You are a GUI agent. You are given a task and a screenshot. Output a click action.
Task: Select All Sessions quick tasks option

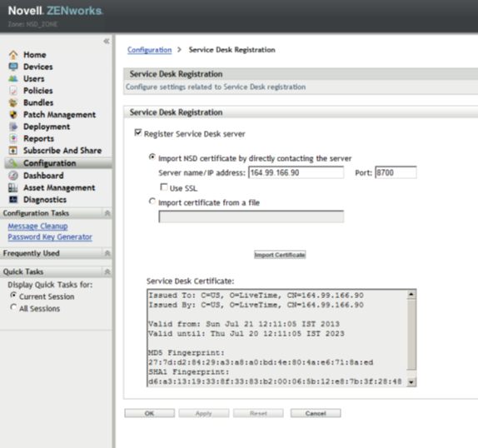13,307
